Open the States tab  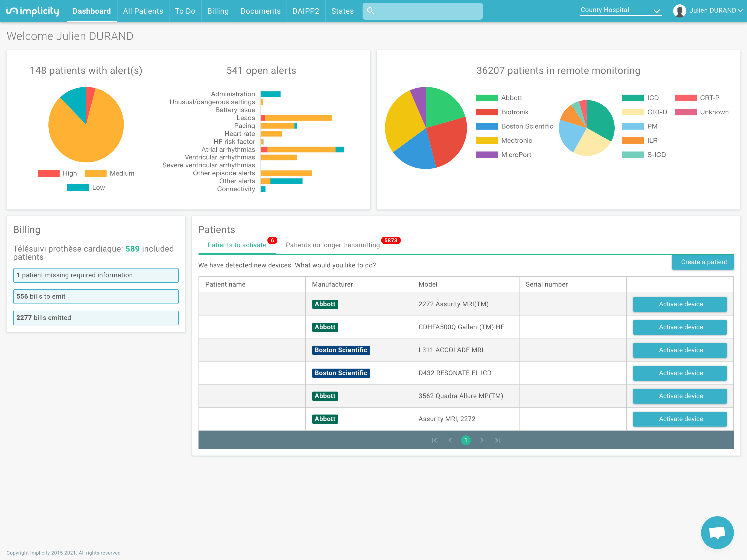pos(342,11)
